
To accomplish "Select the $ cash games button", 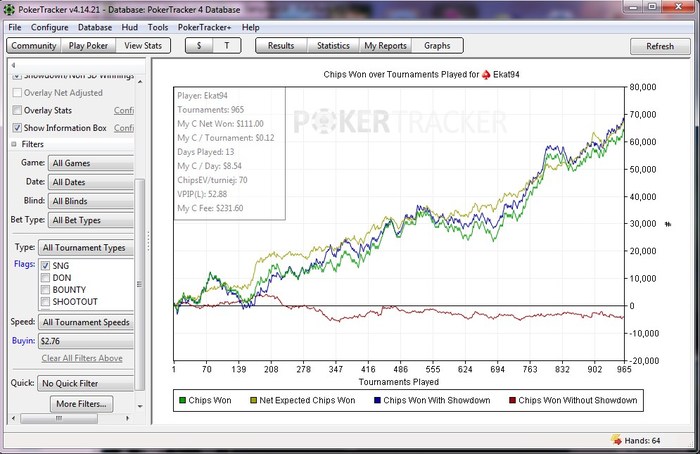I will click(x=199, y=46).
